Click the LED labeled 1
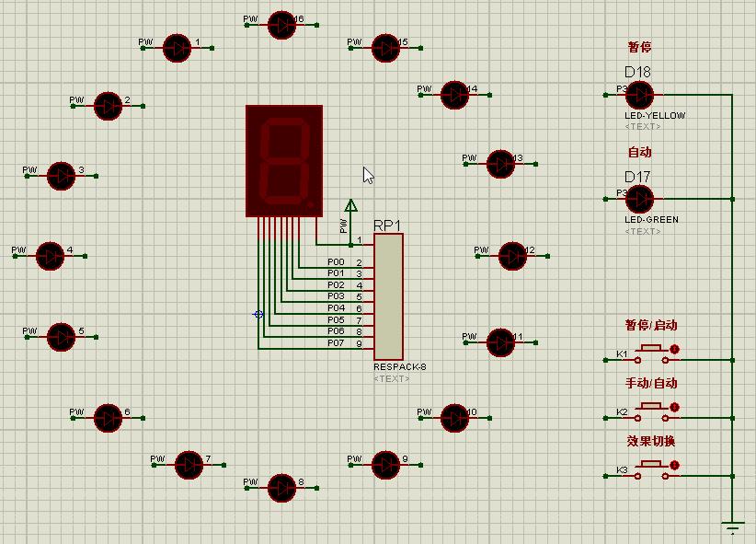756x544 pixels. pyautogui.click(x=177, y=48)
